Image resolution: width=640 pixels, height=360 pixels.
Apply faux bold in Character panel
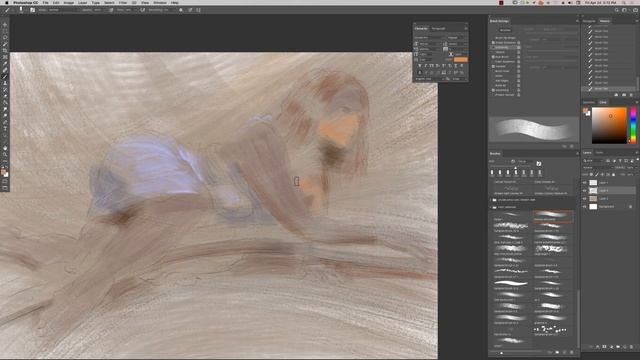click(x=420, y=65)
